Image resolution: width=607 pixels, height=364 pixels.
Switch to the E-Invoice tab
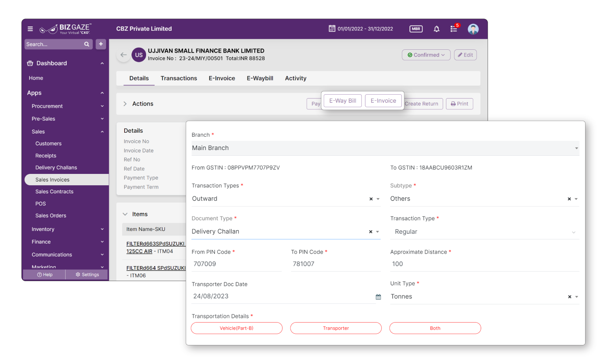click(x=222, y=78)
